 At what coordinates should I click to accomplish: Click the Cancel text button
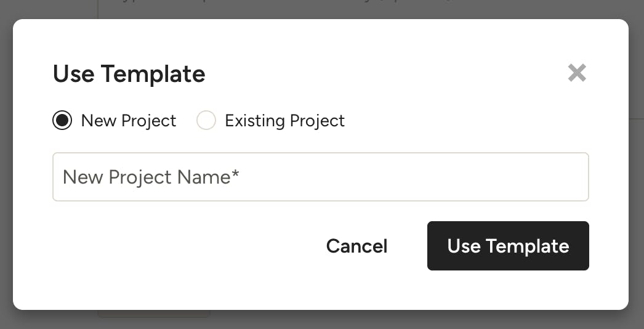[x=356, y=246]
